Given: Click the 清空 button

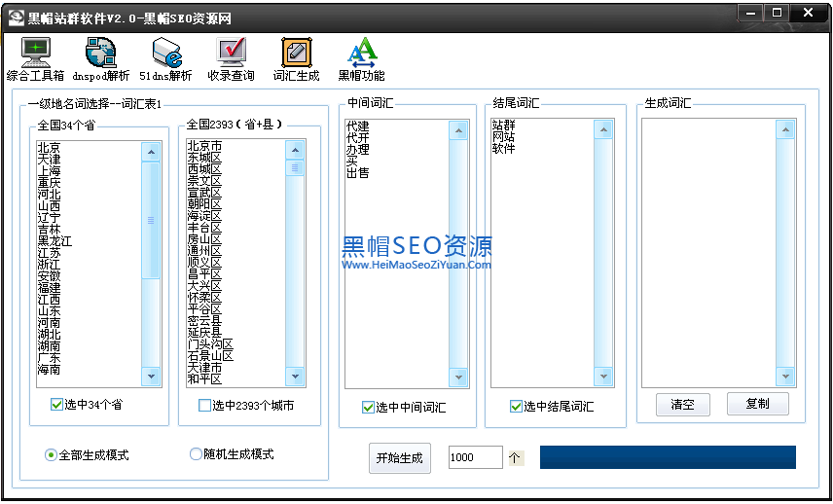Looking at the screenshot, I should (x=683, y=405).
